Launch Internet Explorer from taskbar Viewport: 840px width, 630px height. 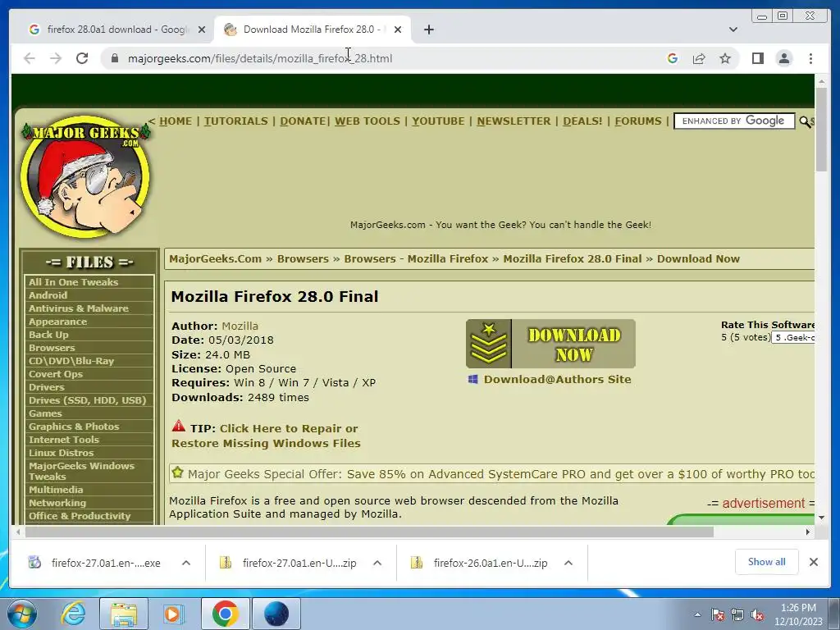73,614
